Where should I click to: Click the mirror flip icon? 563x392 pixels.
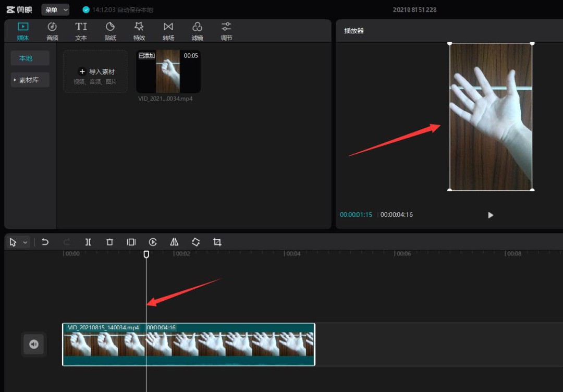174,242
